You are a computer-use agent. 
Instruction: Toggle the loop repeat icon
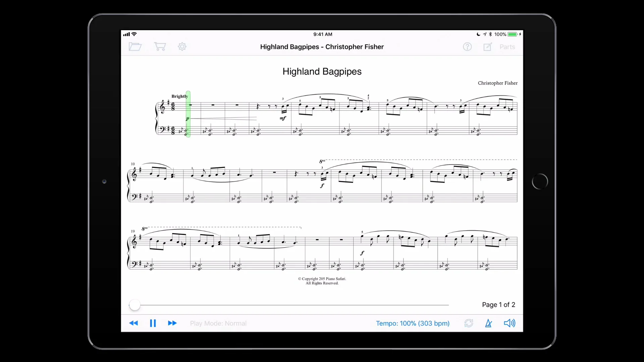[469, 323]
